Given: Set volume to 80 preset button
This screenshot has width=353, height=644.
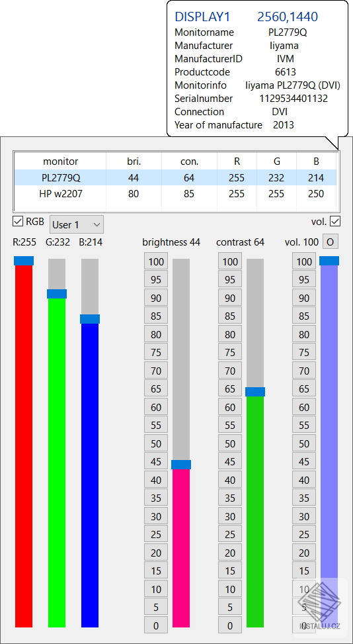Looking at the screenshot, I should click(x=304, y=335).
